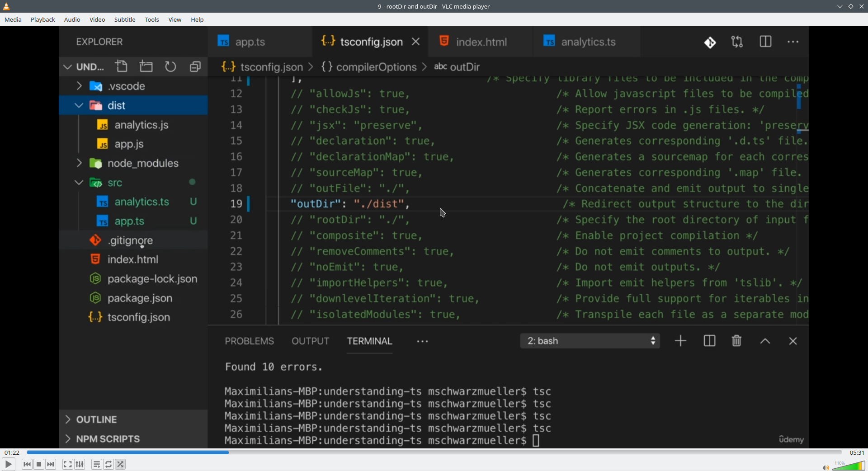Toggle random shuffle playback
Image resolution: width=868 pixels, height=471 pixels.
coord(121,464)
